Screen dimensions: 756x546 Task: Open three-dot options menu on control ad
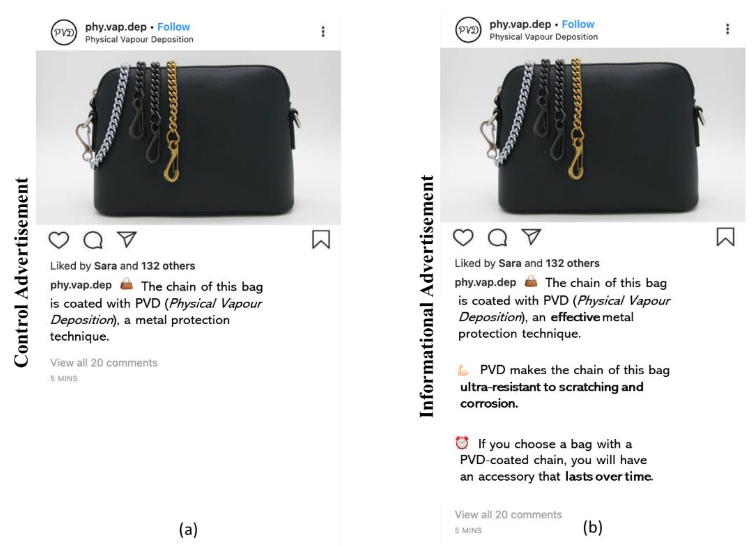pyautogui.click(x=323, y=32)
